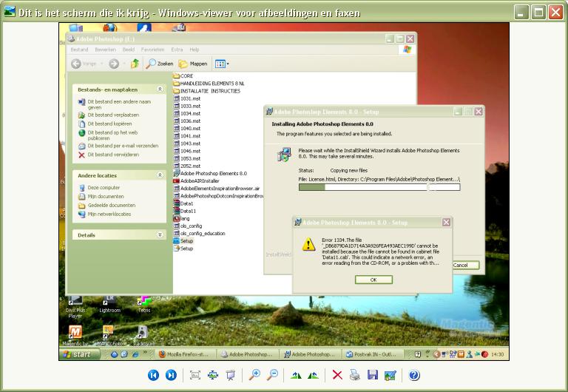Open Bestand menu in Explorer window
The height and width of the screenshot is (392, 568).
tap(79, 50)
